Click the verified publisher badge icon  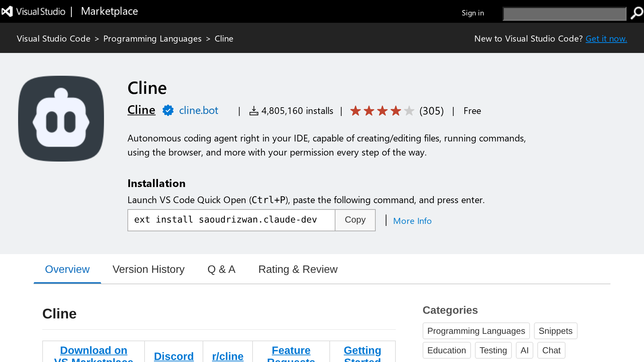[168, 110]
